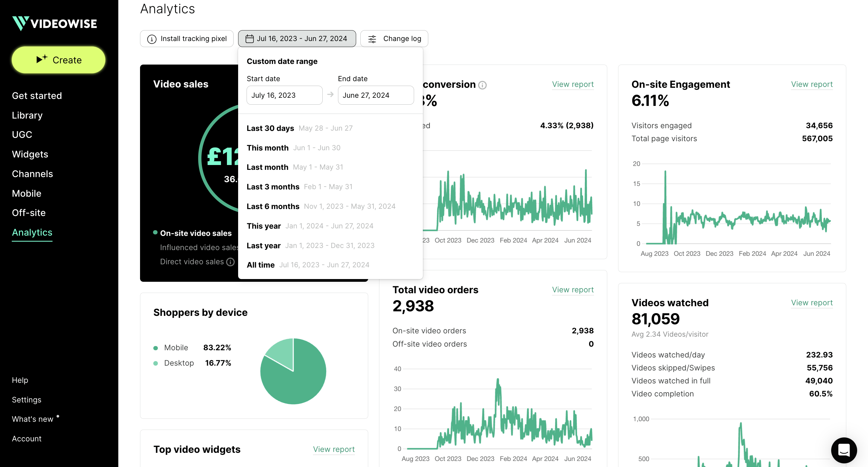Click info icon beside conversion heading
The height and width of the screenshot is (467, 868).
tap(483, 85)
